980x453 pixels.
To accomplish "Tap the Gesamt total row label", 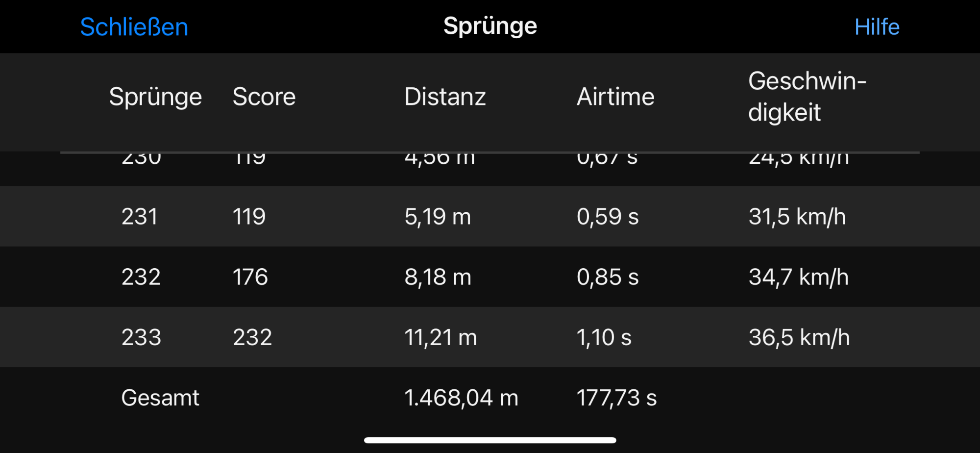I will coord(160,398).
